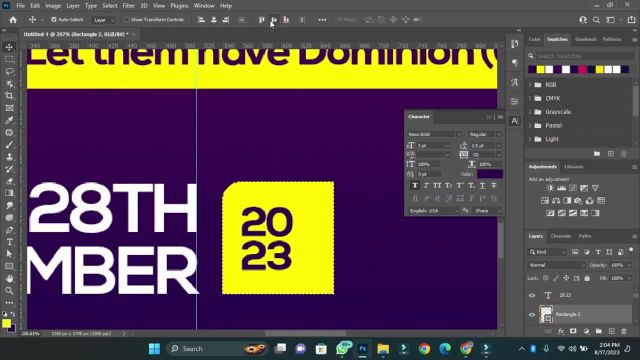Screen dimensions: 640x360
Task: Open the Search icon at top right
Action: 596,20
